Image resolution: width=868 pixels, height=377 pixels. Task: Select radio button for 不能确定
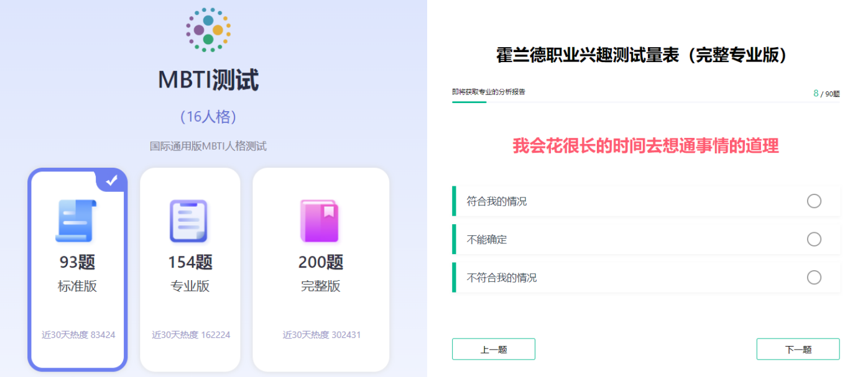(x=814, y=239)
